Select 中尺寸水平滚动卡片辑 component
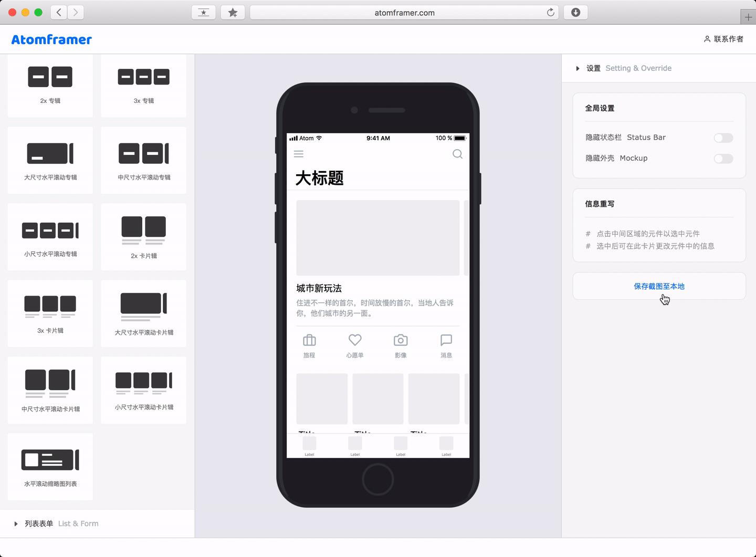 [50, 390]
